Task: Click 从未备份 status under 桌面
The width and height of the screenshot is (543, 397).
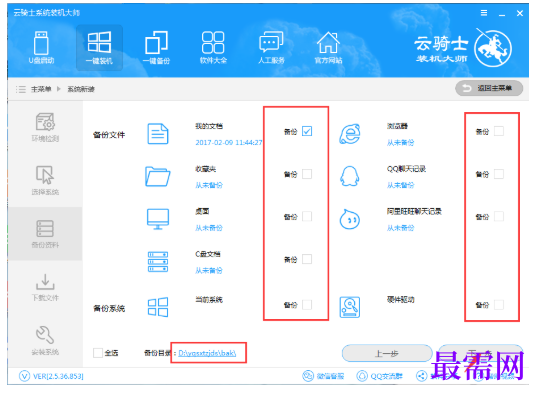Action: (209, 228)
